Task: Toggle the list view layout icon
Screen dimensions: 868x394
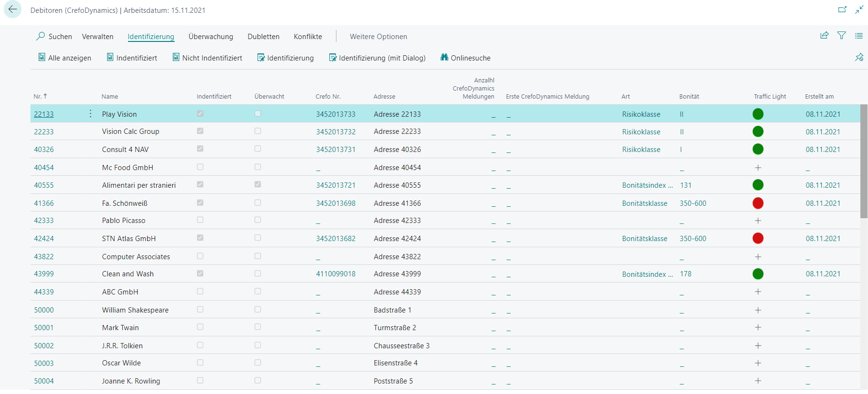Action: pyautogui.click(x=858, y=36)
